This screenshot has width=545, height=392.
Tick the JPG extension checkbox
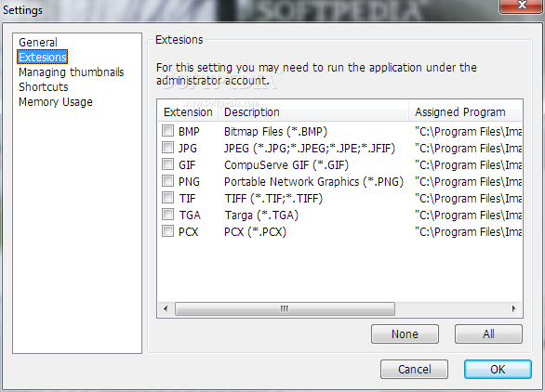[168, 148]
